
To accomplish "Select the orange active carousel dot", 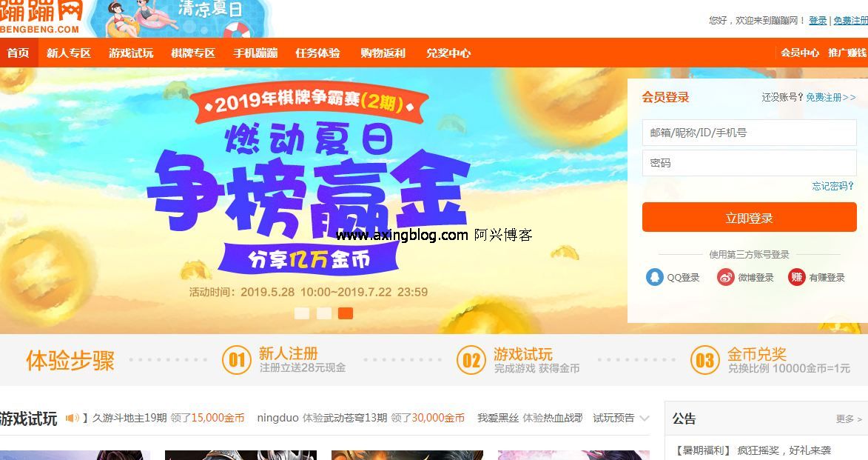I will click(346, 313).
